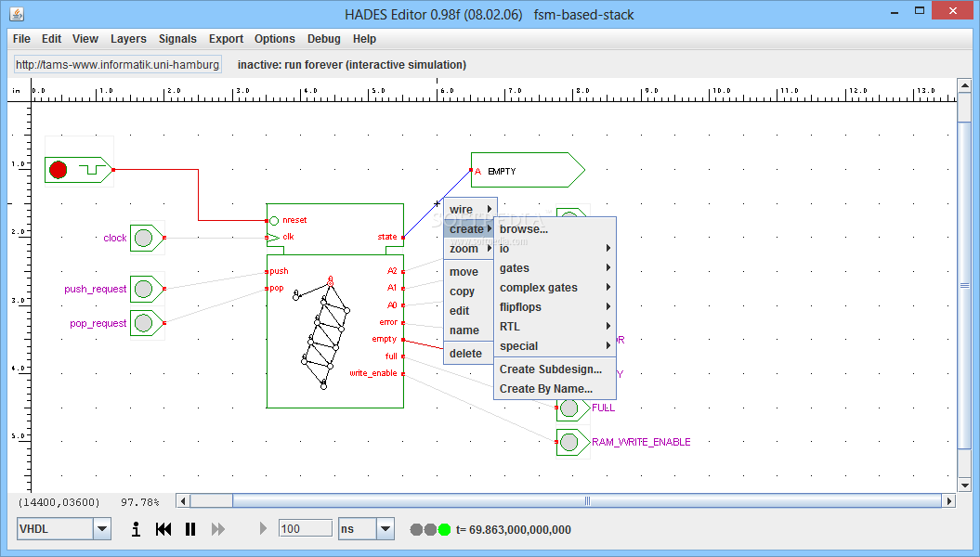980x557 pixels.
Task: Choose name in the context menu
Action: [x=470, y=330]
